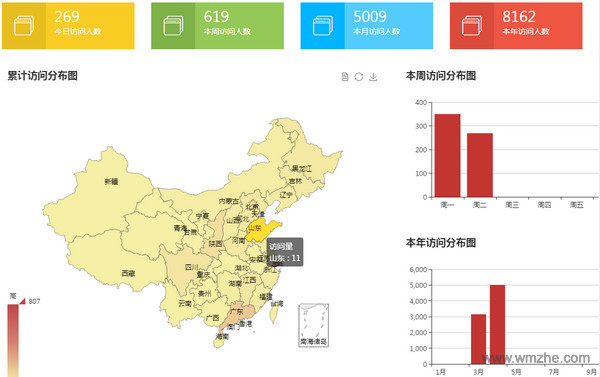Adjust the visual map top handle at 807
Image resolution: width=600 pixels, height=377 pixels.
[x=22, y=302]
